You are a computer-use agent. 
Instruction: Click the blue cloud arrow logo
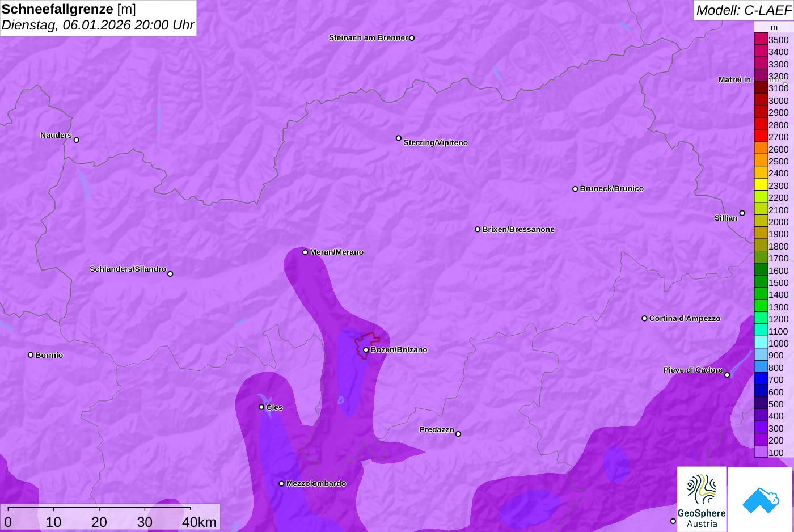click(x=761, y=500)
